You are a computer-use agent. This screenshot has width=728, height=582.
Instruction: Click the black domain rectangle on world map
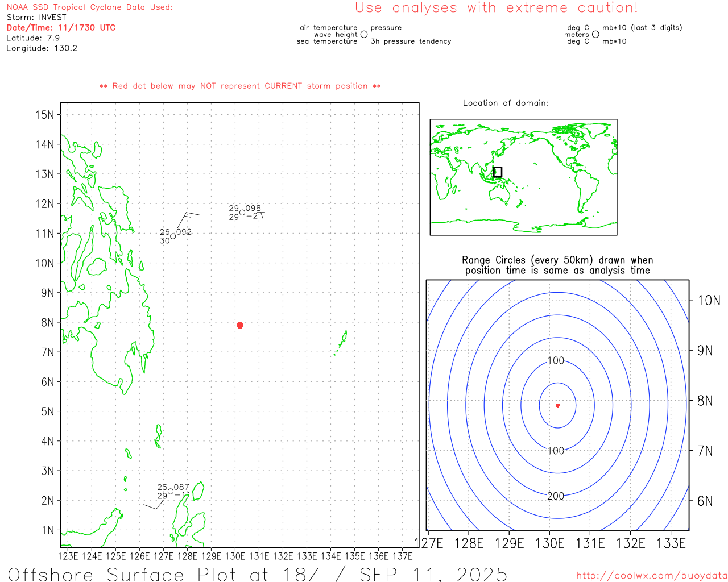pyautogui.click(x=498, y=172)
